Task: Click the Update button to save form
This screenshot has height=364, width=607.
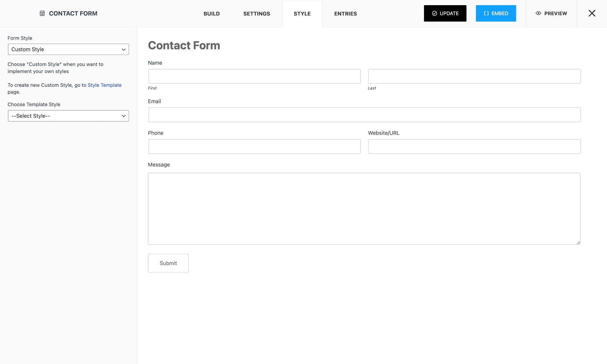Action: tap(445, 13)
